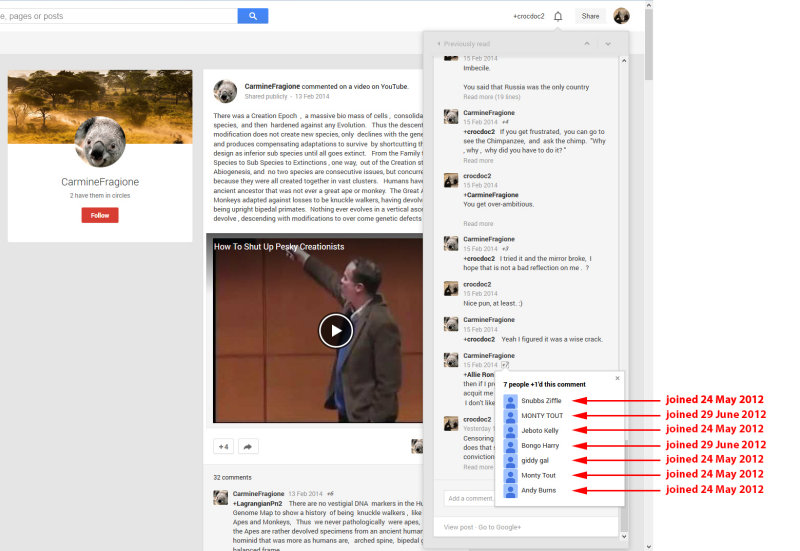Image resolution: width=800 pixels, height=551 pixels.
Task: Click the notification panel scroll-down arrow
Action: [624, 536]
